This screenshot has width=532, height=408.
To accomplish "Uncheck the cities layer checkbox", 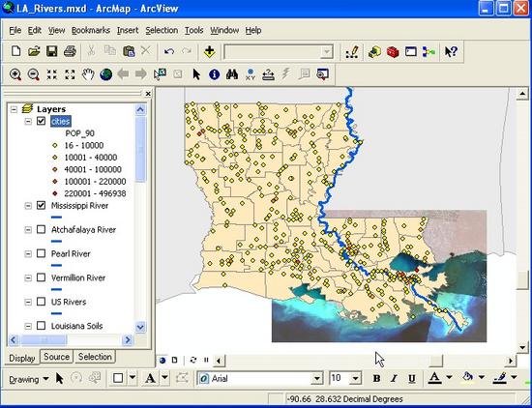I will (41, 121).
